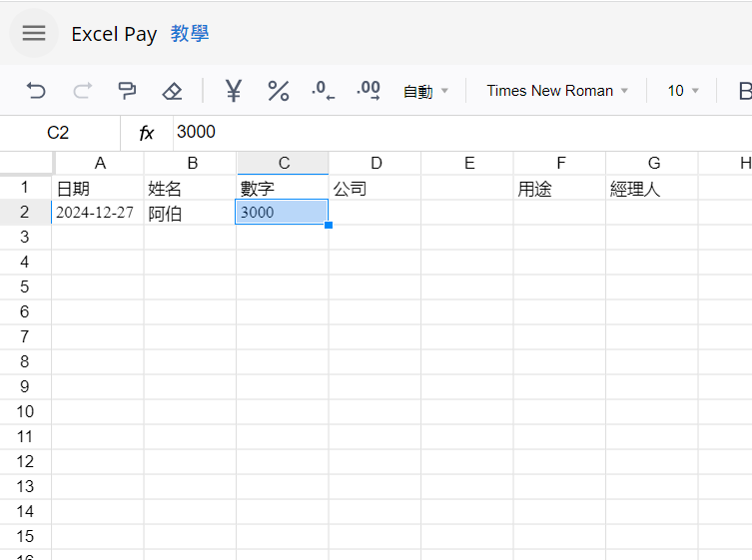Increase decimal places button
752x560 pixels.
[369, 91]
